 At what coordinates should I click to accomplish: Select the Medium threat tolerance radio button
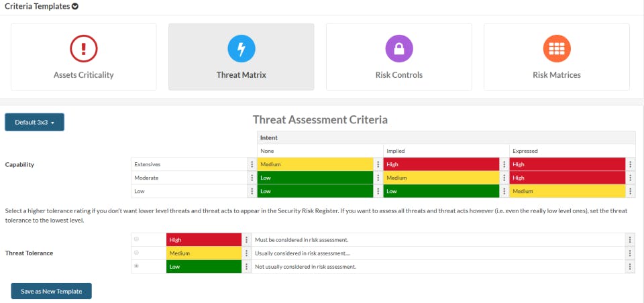click(x=136, y=253)
